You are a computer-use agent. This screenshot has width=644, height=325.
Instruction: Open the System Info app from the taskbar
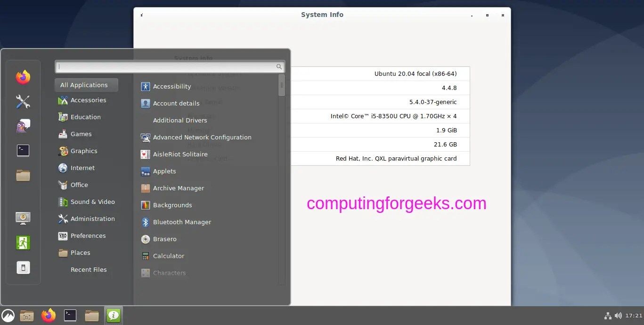click(113, 316)
